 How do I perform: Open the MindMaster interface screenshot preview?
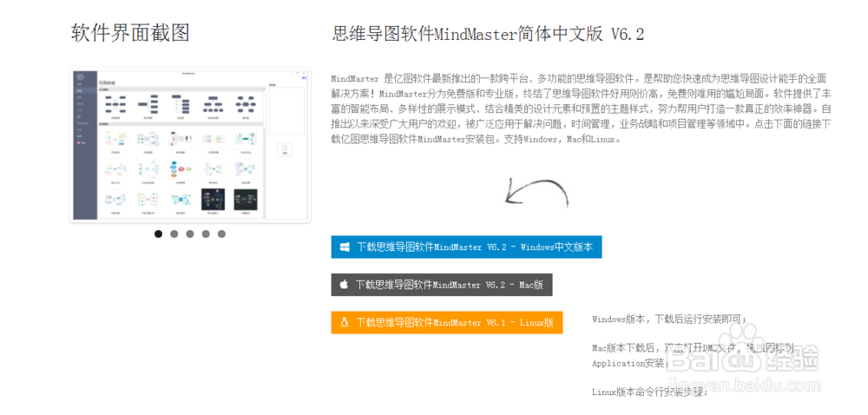pos(190,146)
